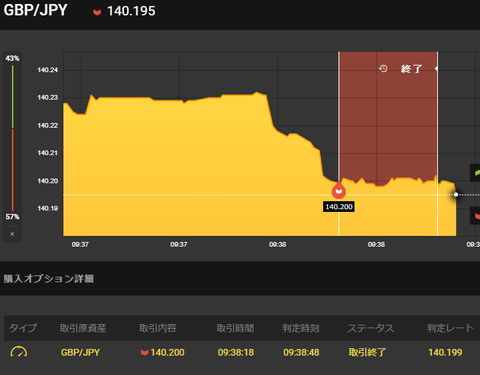This screenshot has height=375, width=480.
Task: Click the 取引内容 column header
Action: click(x=158, y=328)
